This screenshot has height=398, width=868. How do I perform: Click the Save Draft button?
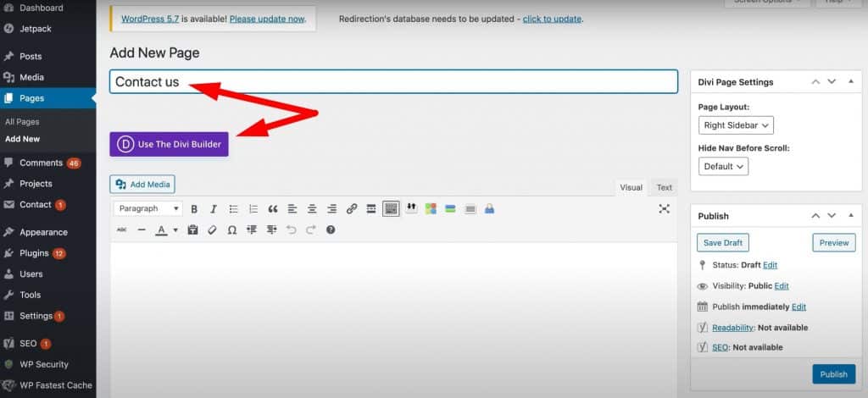point(723,243)
